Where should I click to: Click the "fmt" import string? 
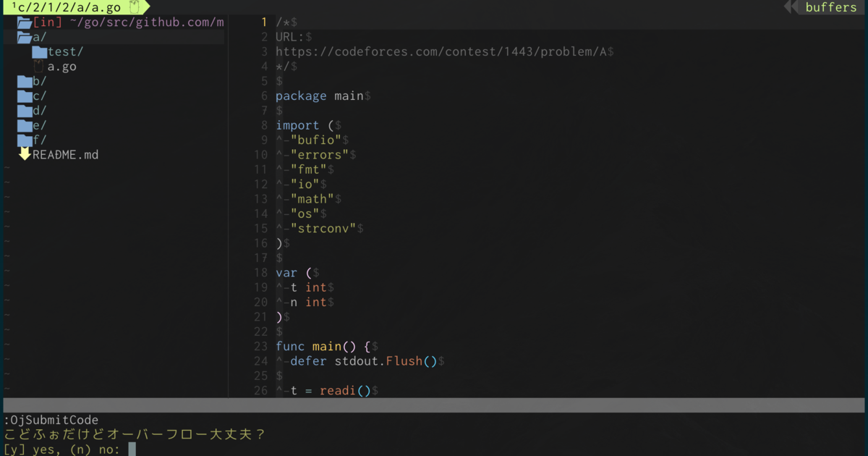point(309,169)
